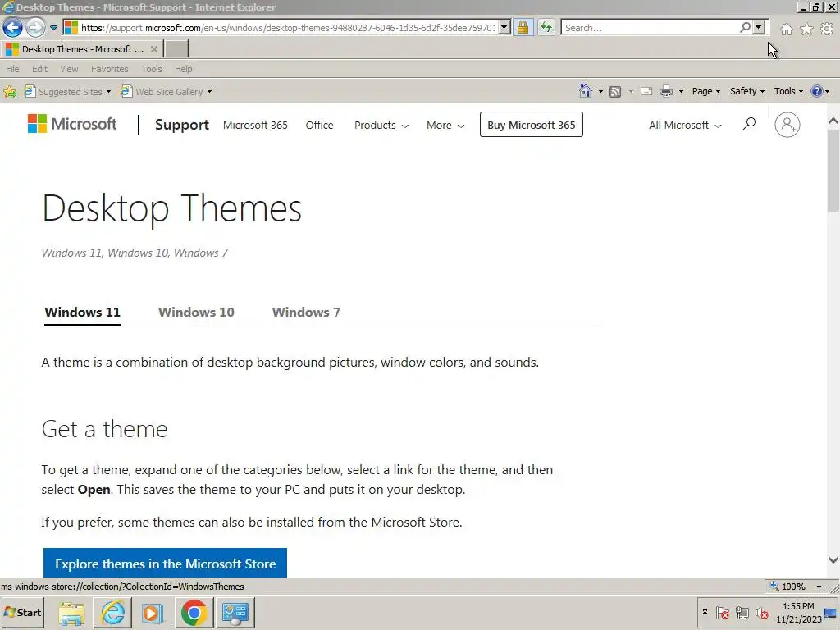840x630 pixels.
Task: Click the refresh page icon
Action: [546, 27]
